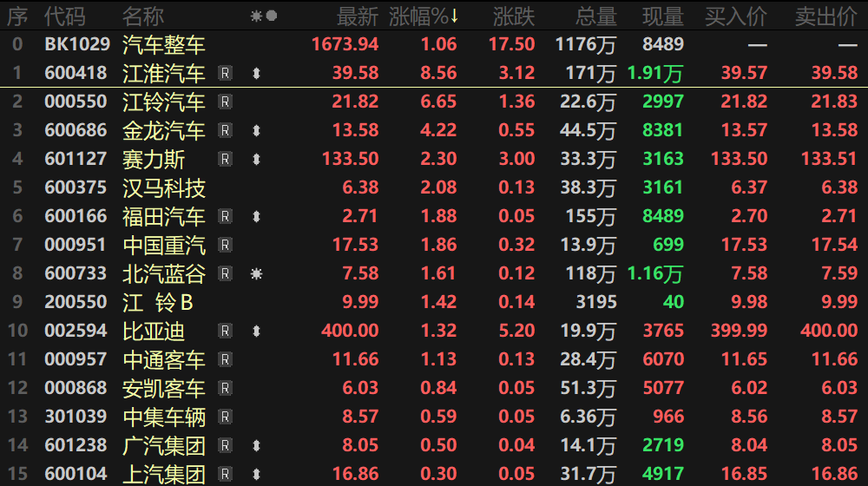The height and width of the screenshot is (486, 868).
Task: Click the latest price 1673.94
Action: point(345,44)
